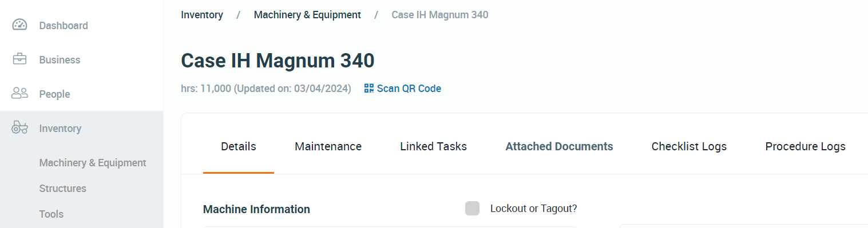Click the Inventory tractor icon

click(x=20, y=128)
